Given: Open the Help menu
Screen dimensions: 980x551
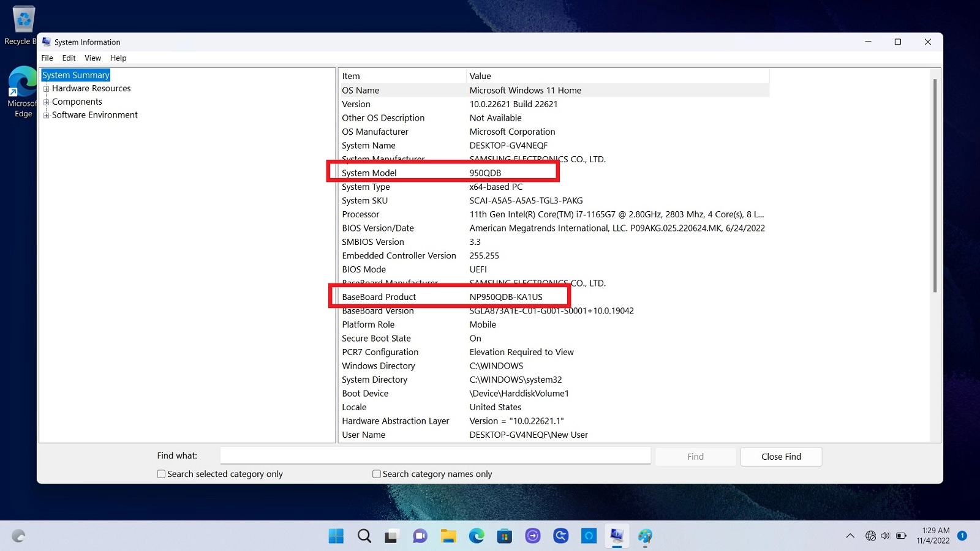Looking at the screenshot, I should click(x=118, y=58).
